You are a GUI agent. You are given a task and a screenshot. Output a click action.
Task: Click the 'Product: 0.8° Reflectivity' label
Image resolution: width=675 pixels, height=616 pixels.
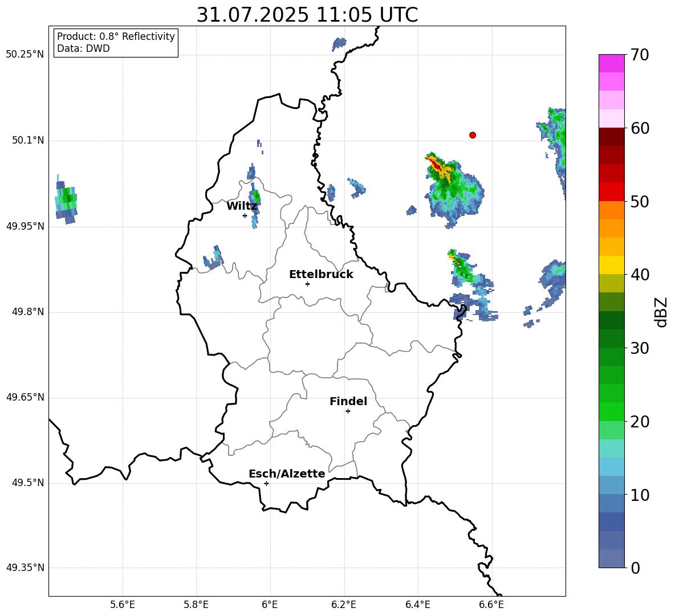click(x=116, y=36)
